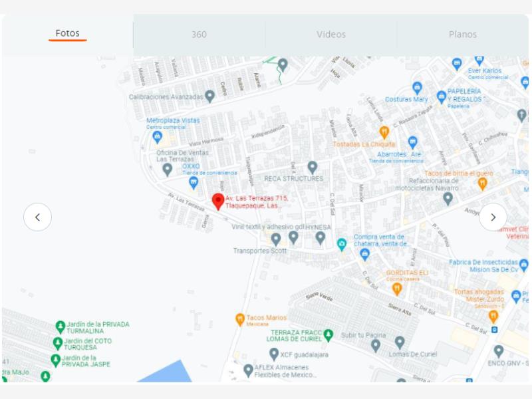Click the Vista Hermosa street label
The height and width of the screenshot is (399, 532).
click(x=206, y=141)
